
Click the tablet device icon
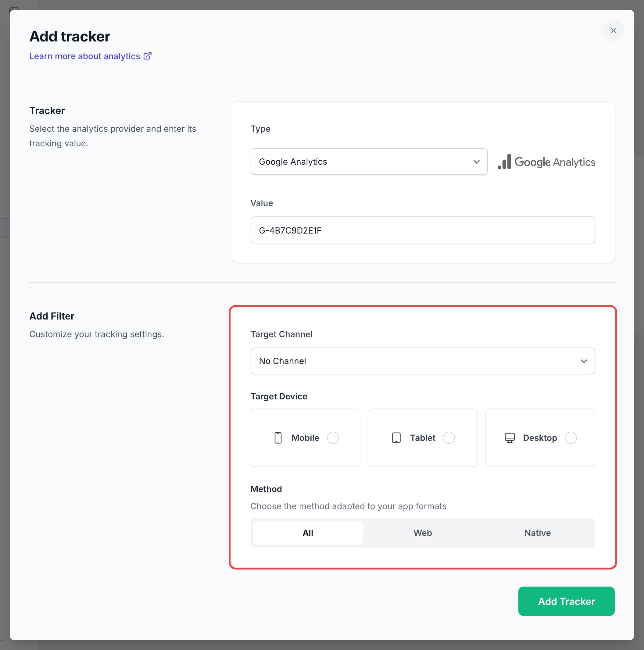point(396,438)
